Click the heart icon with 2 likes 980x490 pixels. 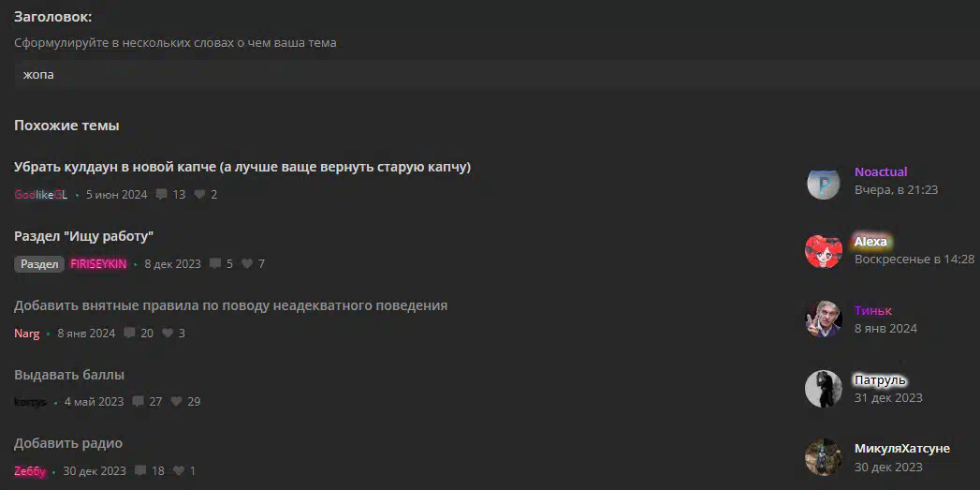[200, 195]
